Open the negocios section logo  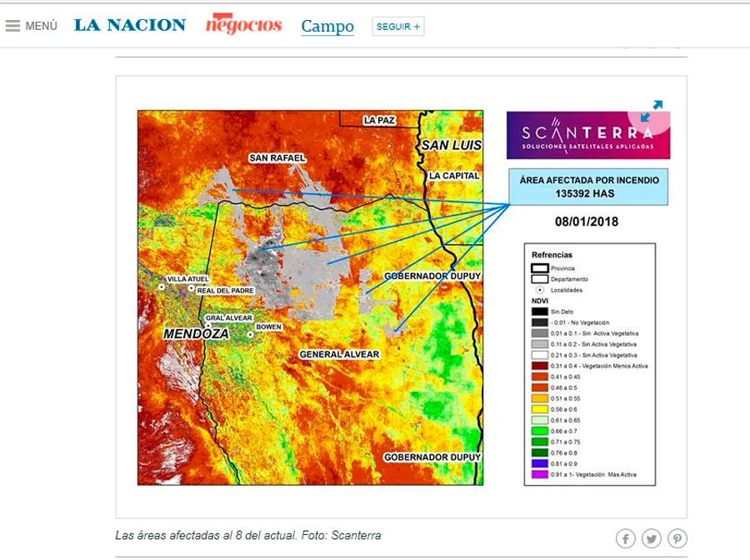click(243, 25)
